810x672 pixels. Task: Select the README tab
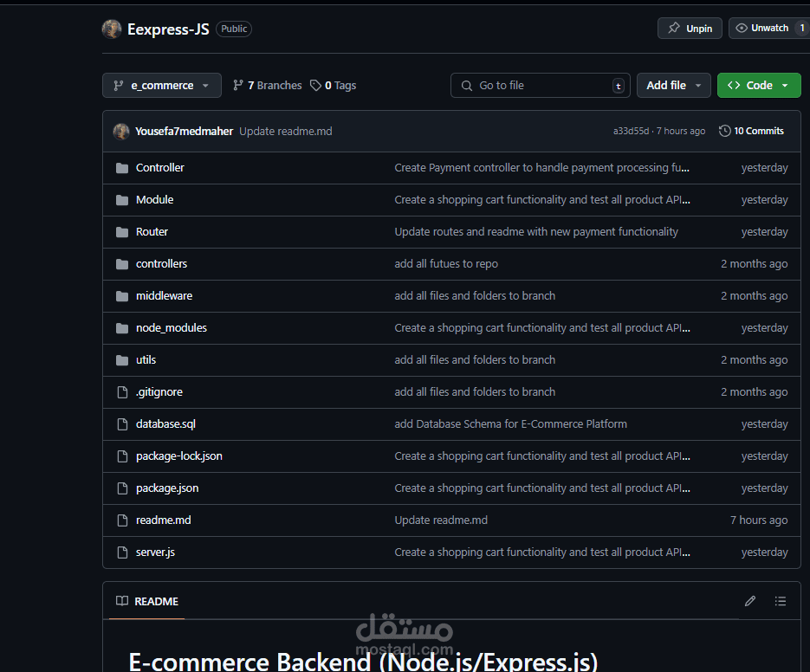pyautogui.click(x=147, y=601)
